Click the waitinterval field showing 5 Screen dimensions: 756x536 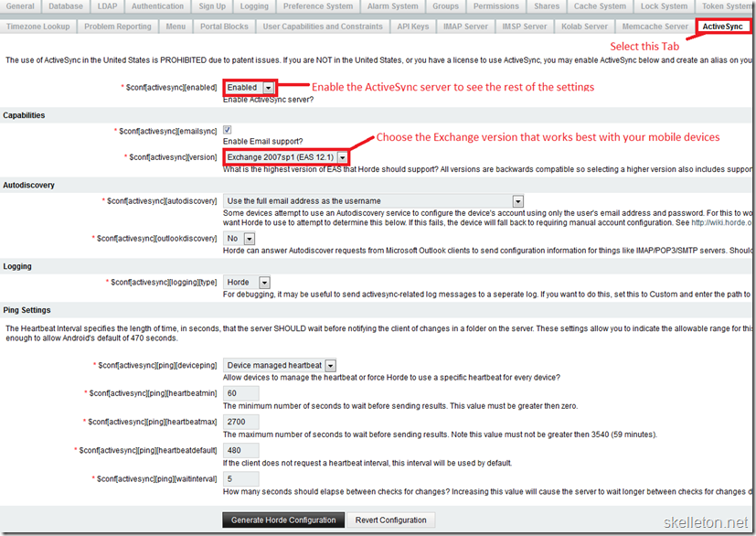[241, 478]
